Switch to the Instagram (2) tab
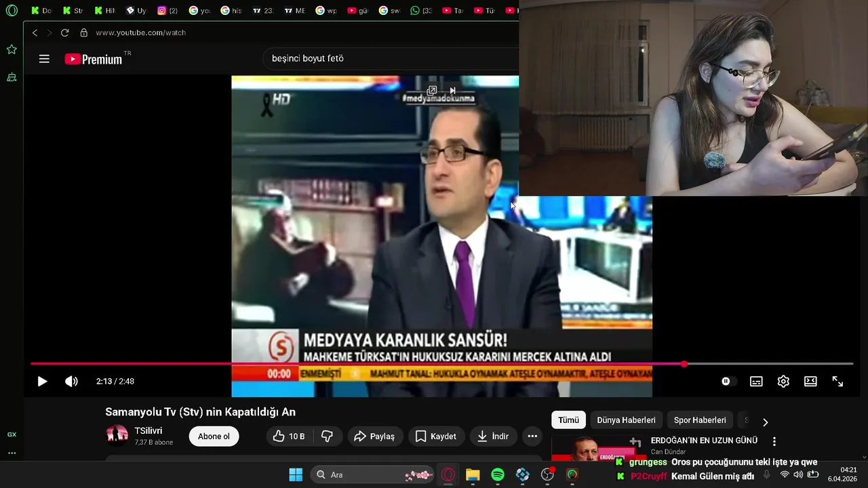 click(x=167, y=10)
